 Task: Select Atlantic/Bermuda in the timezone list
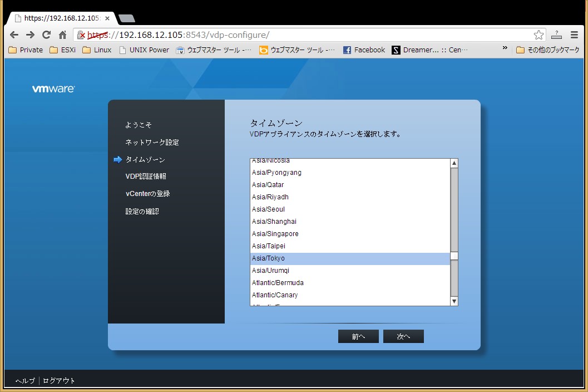pos(350,283)
